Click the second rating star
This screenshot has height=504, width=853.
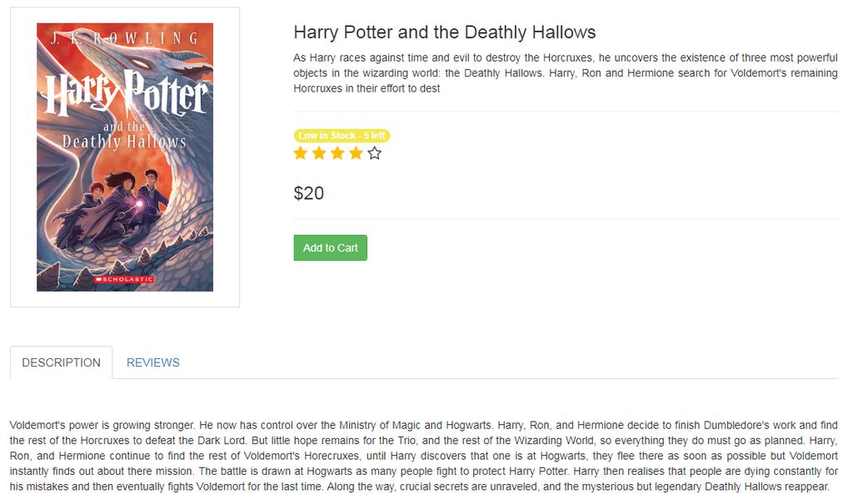point(319,153)
